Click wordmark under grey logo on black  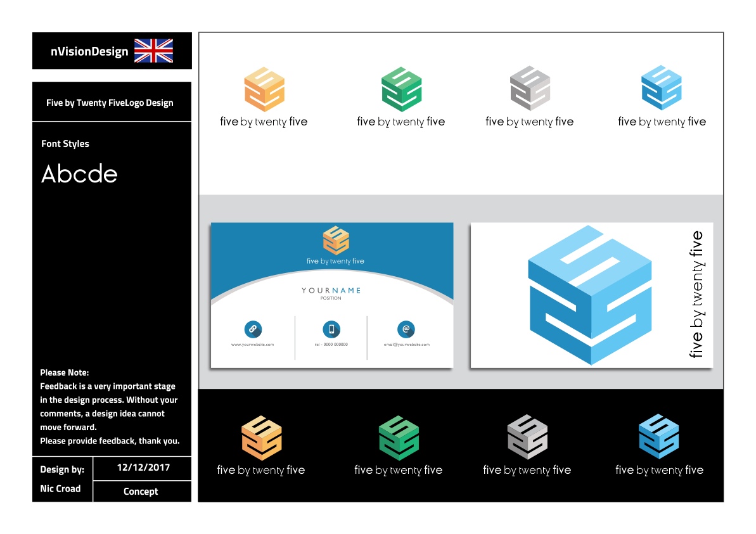pos(527,471)
